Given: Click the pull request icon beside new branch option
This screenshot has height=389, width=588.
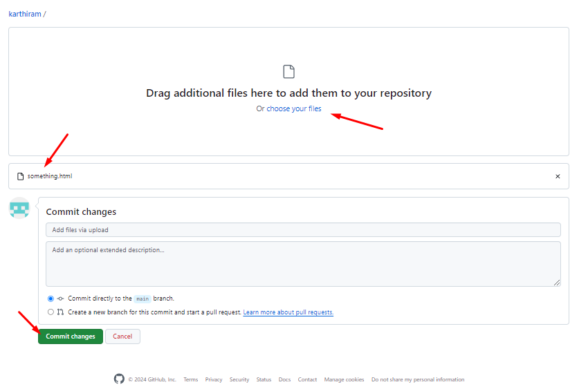Looking at the screenshot, I should click(x=60, y=312).
